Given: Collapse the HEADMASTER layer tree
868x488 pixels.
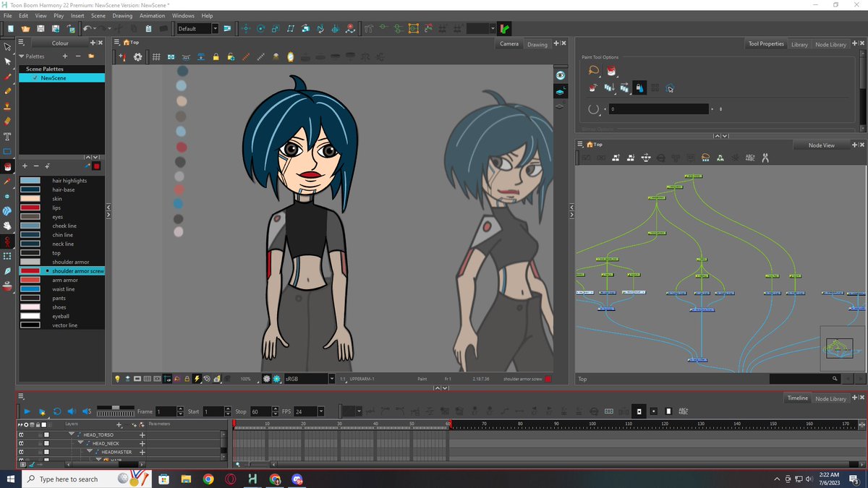Looking at the screenshot, I should [89, 452].
